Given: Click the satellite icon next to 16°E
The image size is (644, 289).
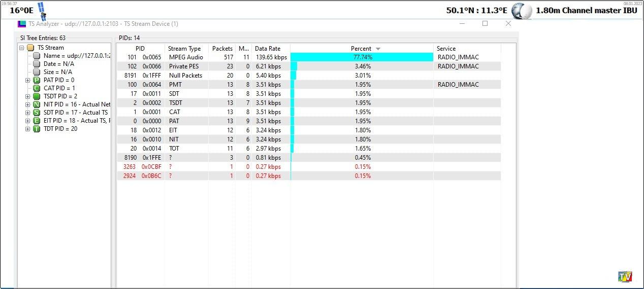Looking at the screenshot, I should click(42, 11).
